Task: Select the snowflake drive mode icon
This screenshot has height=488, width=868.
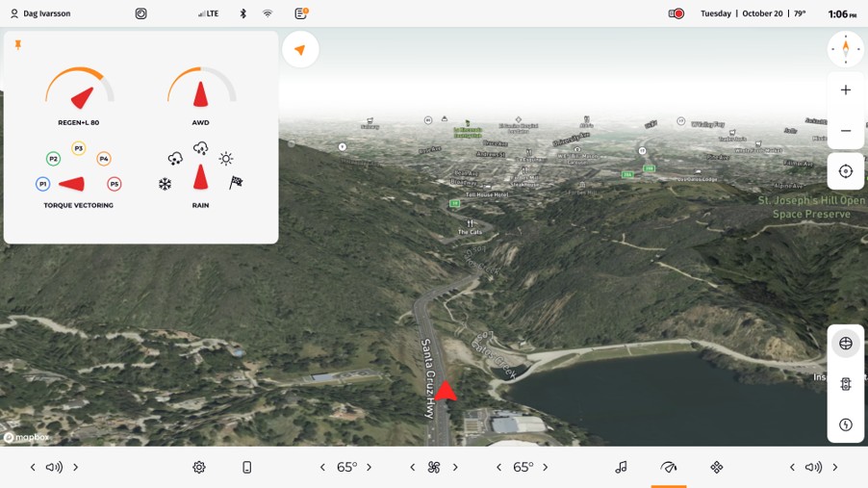Action: (x=166, y=184)
